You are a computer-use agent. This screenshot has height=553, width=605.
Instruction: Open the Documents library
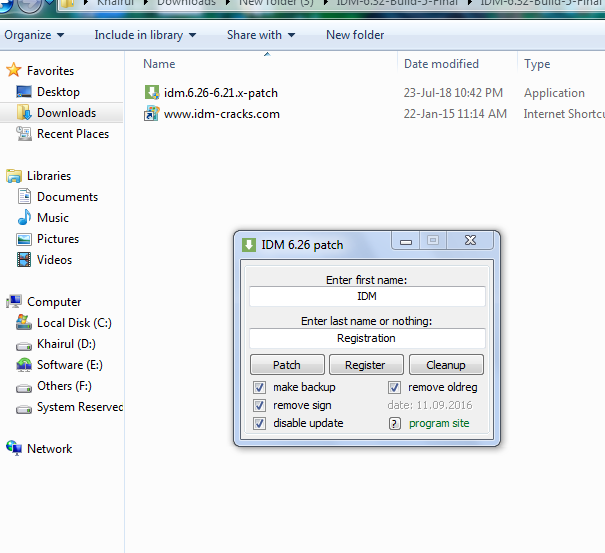coord(68,197)
